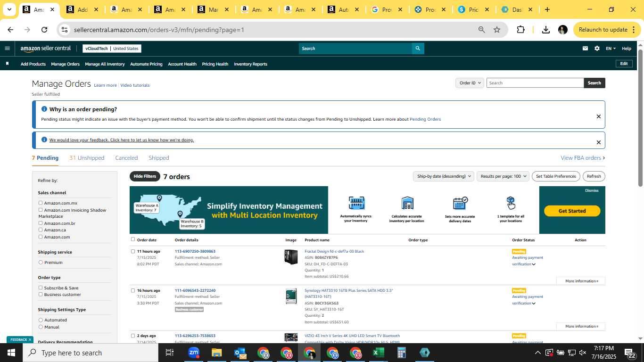This screenshot has height=362, width=644.
Task: Select the Premium shipping service radio
Action: click(x=41, y=263)
